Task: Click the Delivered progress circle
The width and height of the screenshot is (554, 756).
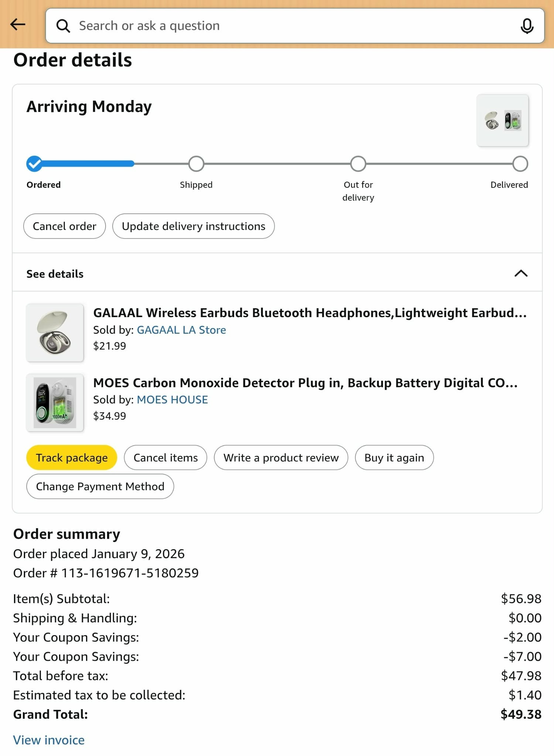Action: tap(520, 164)
